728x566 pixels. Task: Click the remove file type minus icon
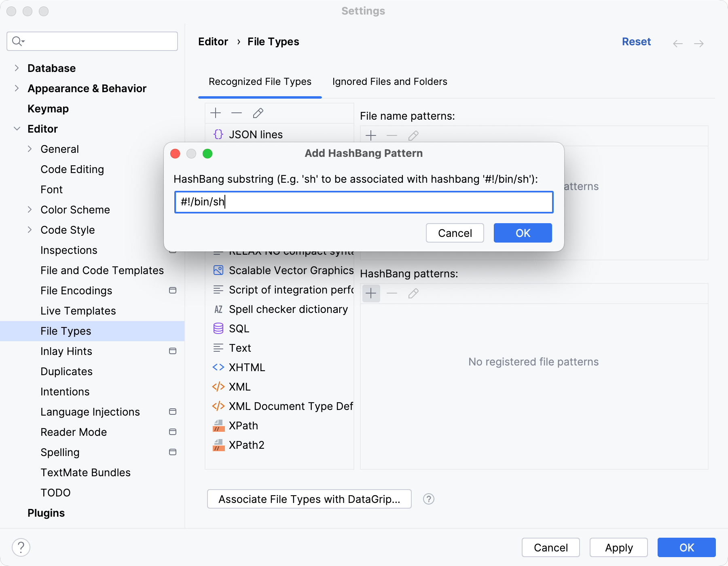237,113
